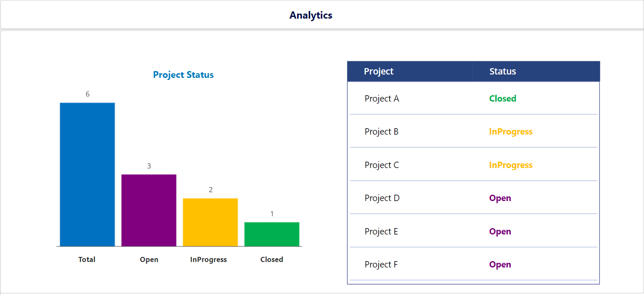The height and width of the screenshot is (295, 644).
Task: Click the Project A row
Action: point(382,98)
